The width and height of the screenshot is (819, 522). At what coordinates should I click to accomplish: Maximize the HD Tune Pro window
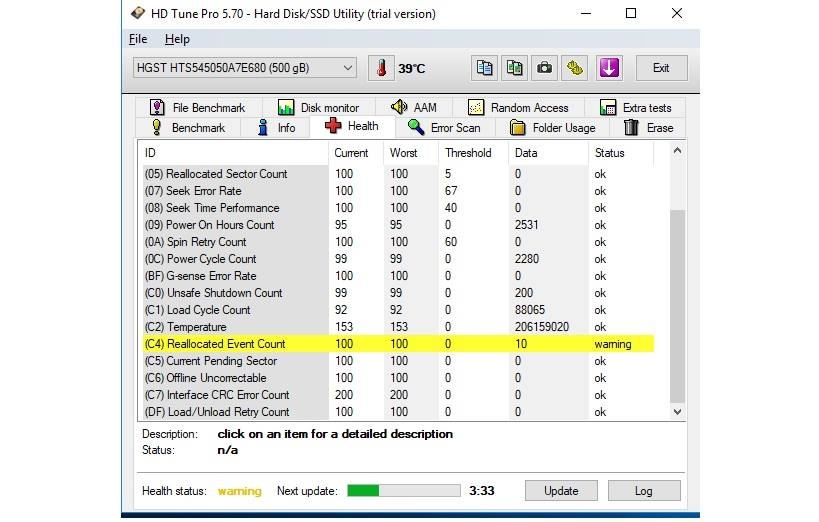pyautogui.click(x=631, y=13)
